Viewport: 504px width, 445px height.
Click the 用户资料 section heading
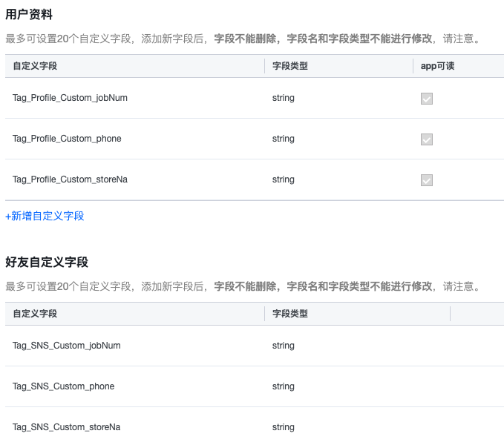pyautogui.click(x=29, y=14)
